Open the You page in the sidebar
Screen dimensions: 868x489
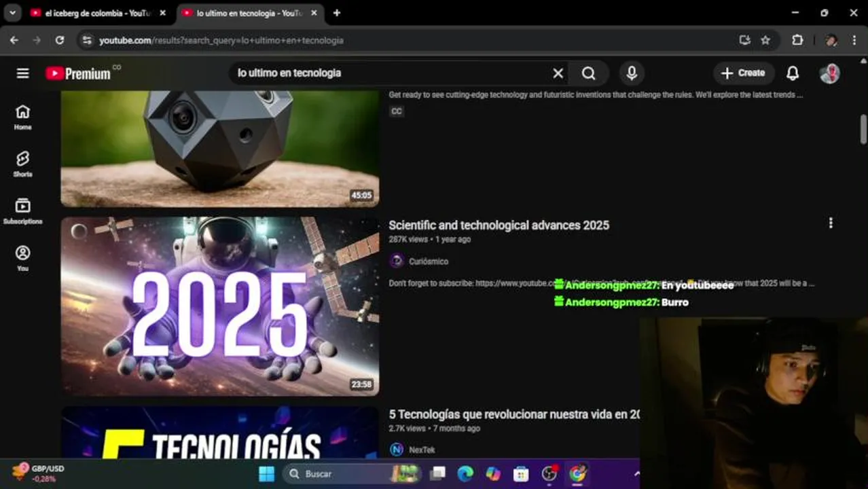pyautogui.click(x=22, y=258)
